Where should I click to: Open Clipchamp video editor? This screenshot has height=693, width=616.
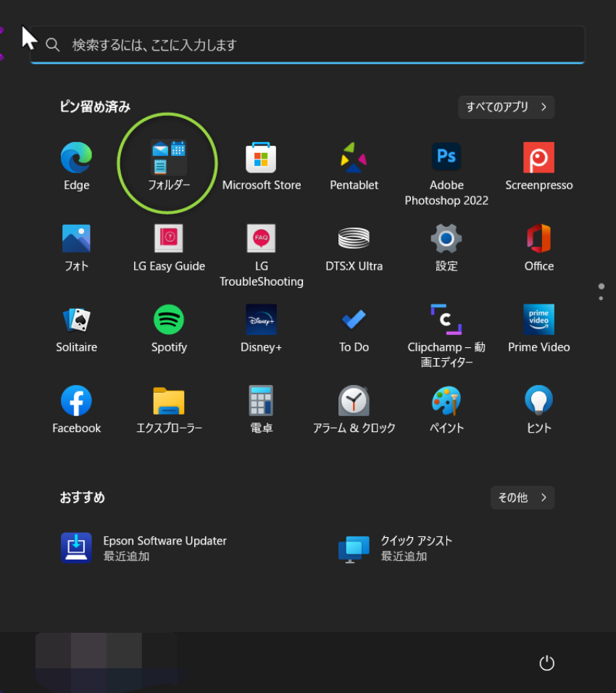(x=446, y=336)
